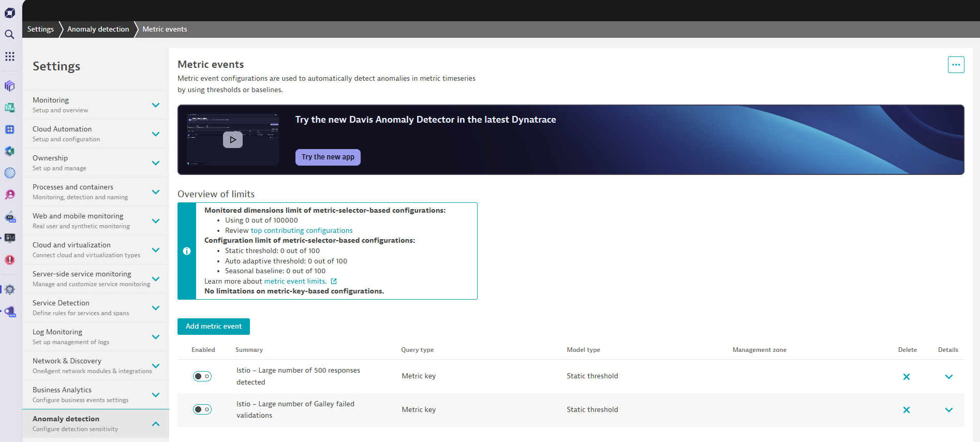
Task: Open the search magnifier in the sidebar
Action: [9, 35]
